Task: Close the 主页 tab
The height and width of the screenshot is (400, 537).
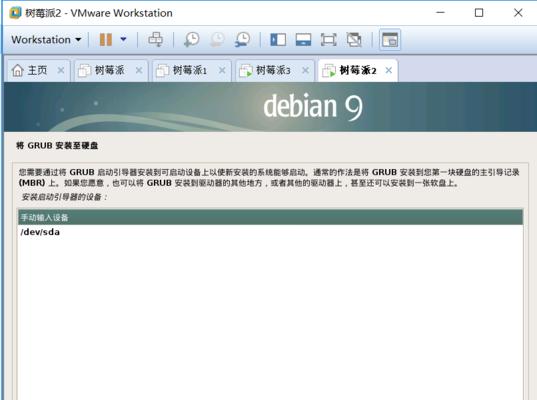Action: [61, 70]
